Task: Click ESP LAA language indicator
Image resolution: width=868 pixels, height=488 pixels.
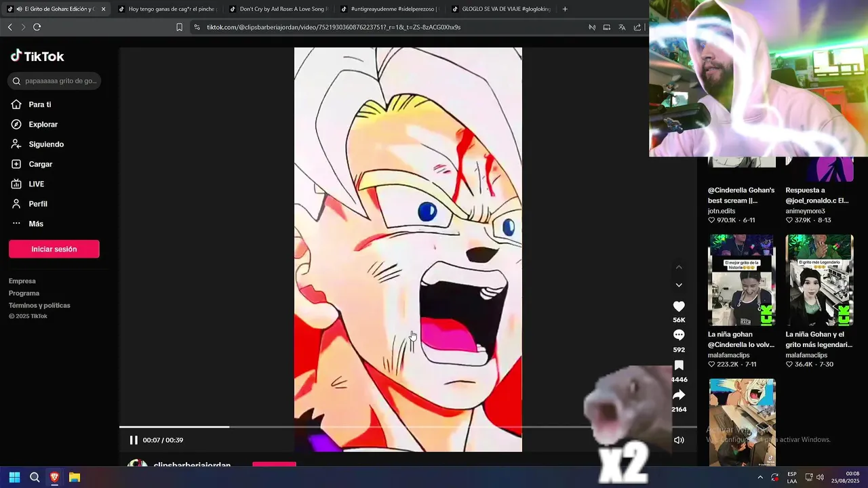Action: point(792,477)
